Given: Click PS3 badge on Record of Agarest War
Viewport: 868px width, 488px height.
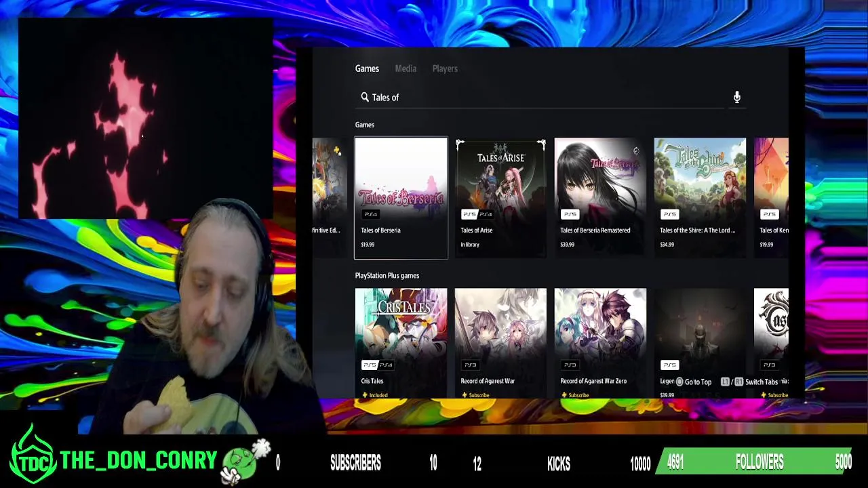Looking at the screenshot, I should (x=470, y=365).
